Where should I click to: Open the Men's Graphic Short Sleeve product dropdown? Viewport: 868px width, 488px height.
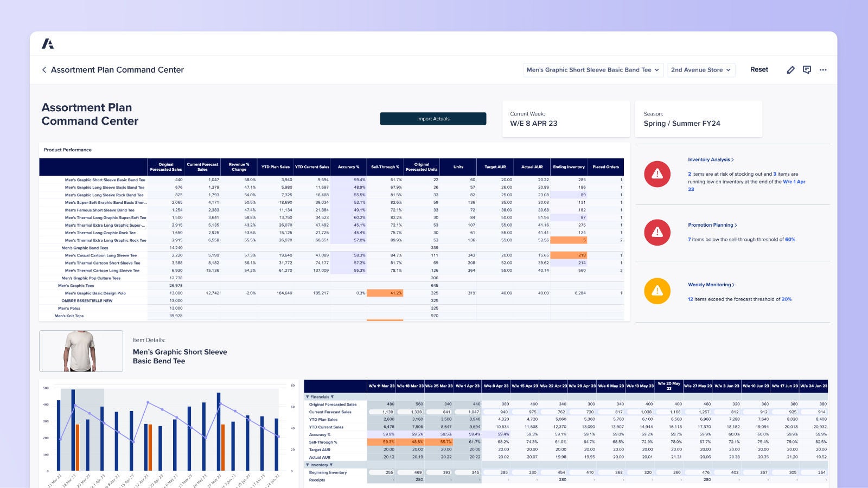tap(592, 69)
